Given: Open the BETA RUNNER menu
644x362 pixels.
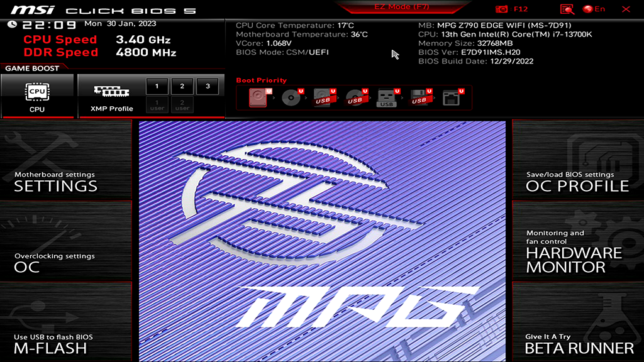Looking at the screenshot, I should (x=579, y=322).
